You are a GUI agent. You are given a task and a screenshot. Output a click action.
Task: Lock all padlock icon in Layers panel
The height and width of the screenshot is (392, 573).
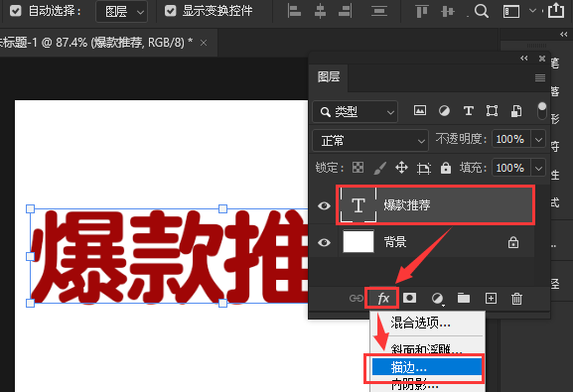pos(446,168)
